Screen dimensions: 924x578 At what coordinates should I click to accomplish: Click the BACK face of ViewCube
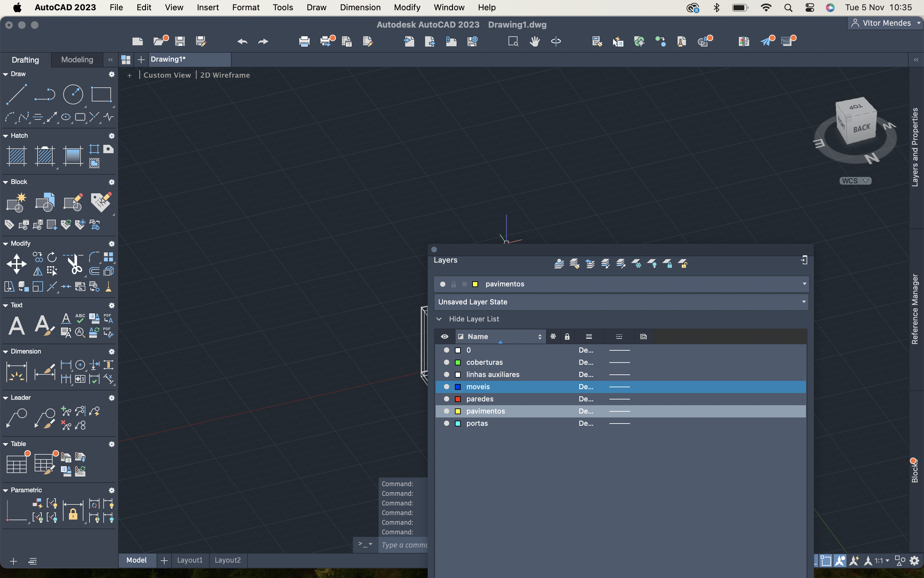(x=861, y=129)
